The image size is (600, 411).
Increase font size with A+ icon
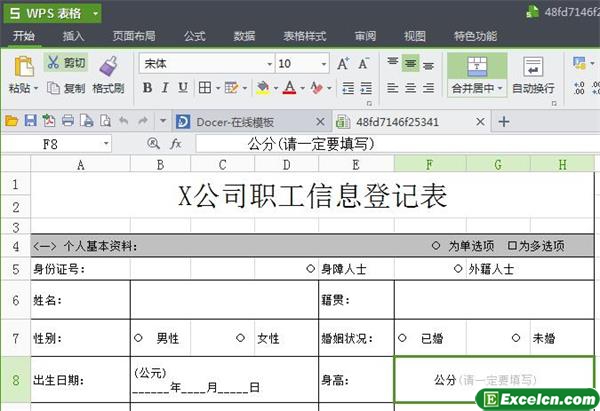coord(343,64)
